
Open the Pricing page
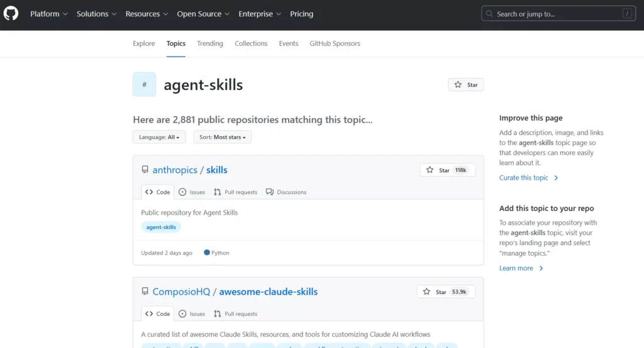tap(302, 14)
